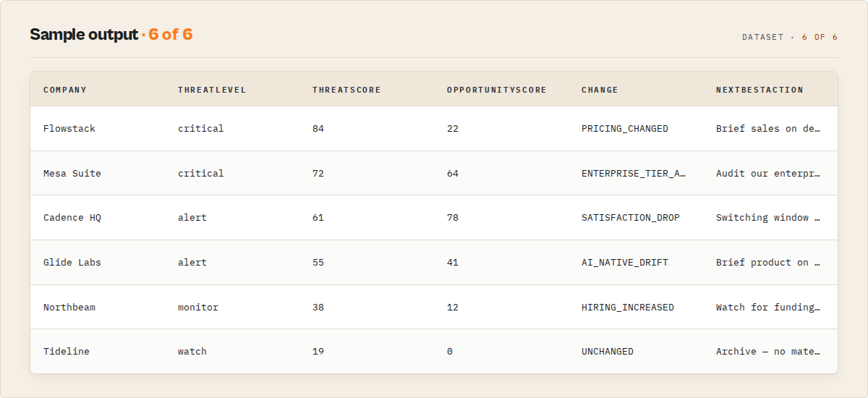The width and height of the screenshot is (868, 398).
Task: Click threat score 19
Action: click(318, 352)
